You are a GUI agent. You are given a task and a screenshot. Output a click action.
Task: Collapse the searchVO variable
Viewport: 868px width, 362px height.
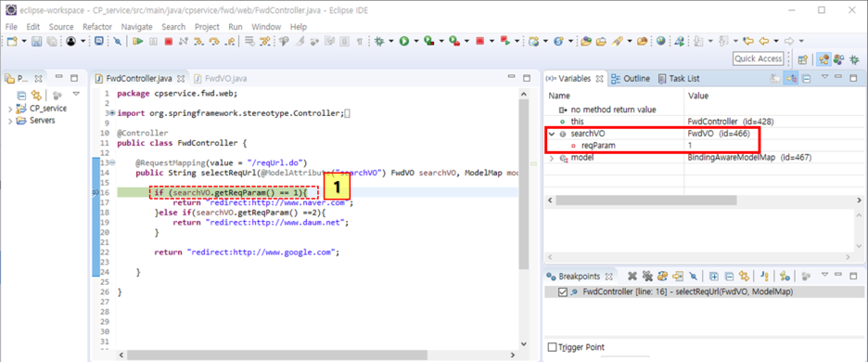click(x=552, y=134)
